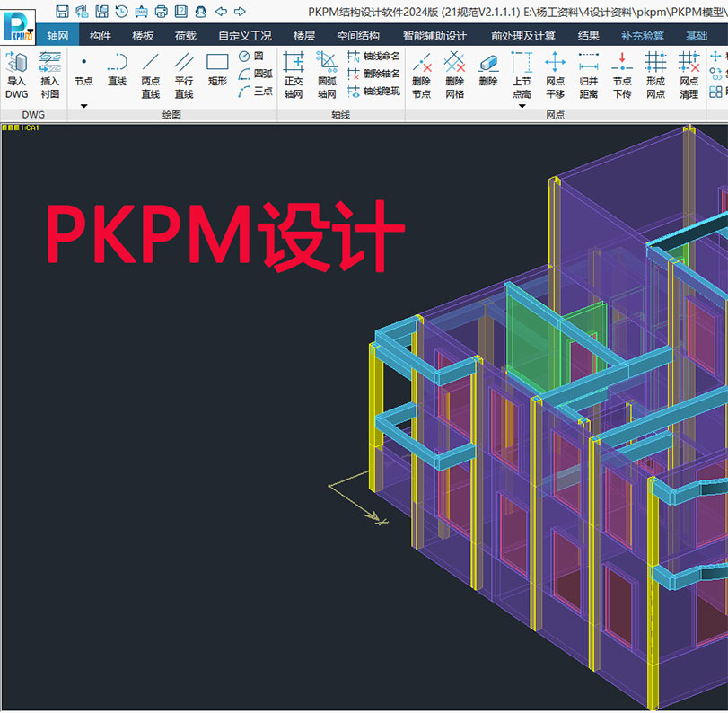The image size is (728, 713).
Task: Click 轴线隐现 axis show/hide button
Action: coord(373,91)
